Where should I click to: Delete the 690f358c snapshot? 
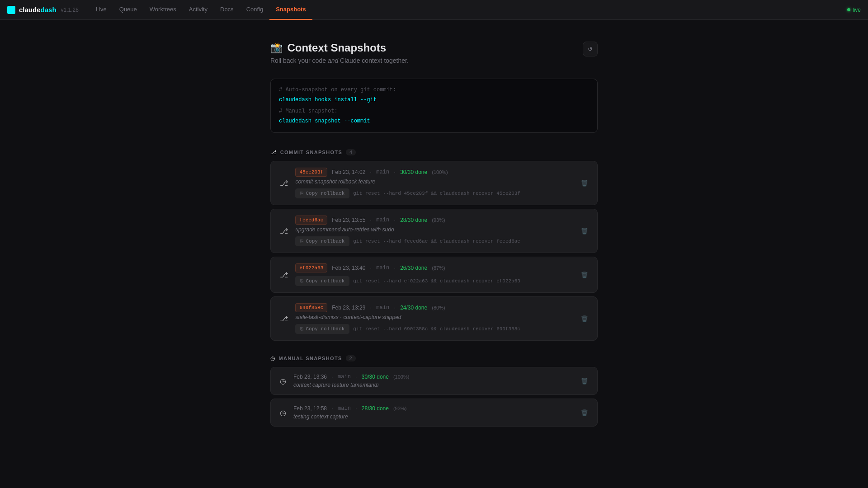[x=584, y=319]
